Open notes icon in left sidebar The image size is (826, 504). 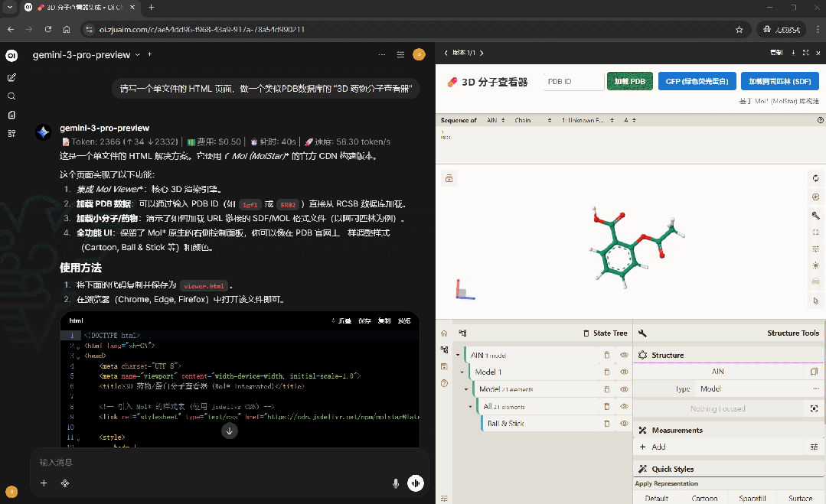(x=11, y=115)
